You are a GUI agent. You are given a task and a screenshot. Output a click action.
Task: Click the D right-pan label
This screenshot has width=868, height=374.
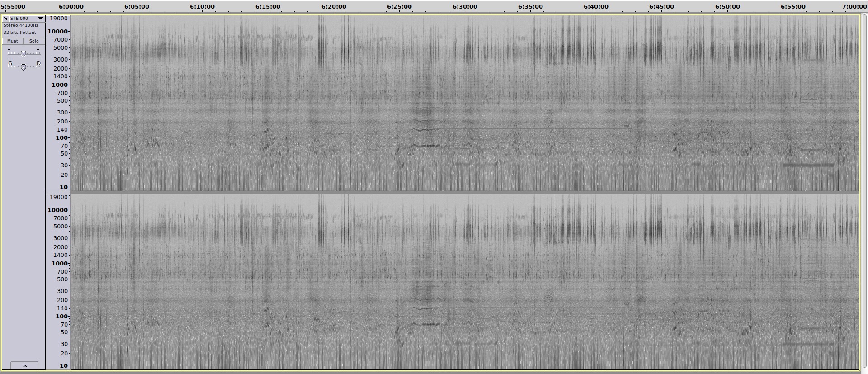coord(38,63)
